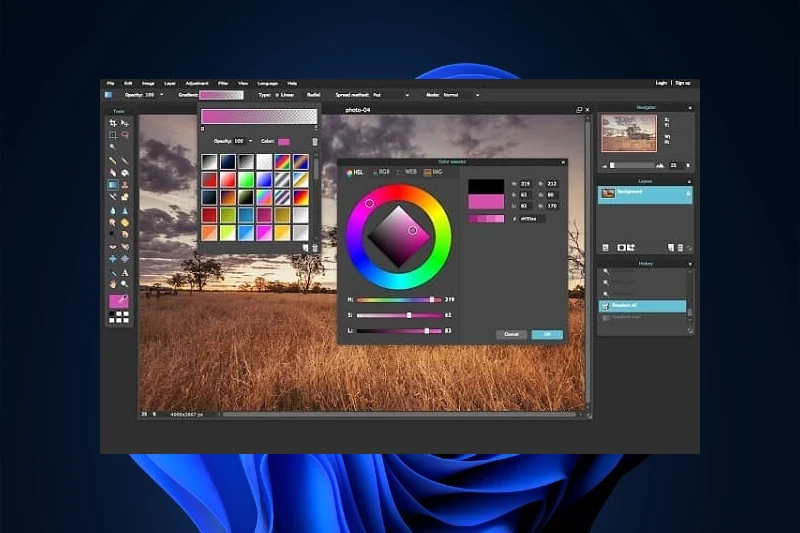The image size is (800, 533).
Task: Switch to the RGB tab in color selector
Action: click(x=383, y=172)
